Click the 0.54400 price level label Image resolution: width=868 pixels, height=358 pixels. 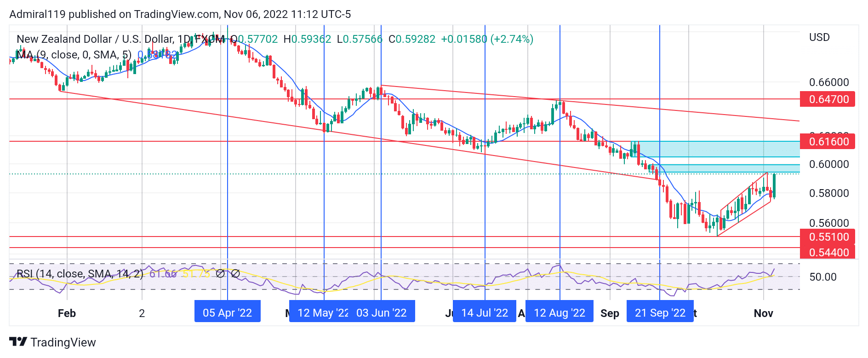coord(828,252)
